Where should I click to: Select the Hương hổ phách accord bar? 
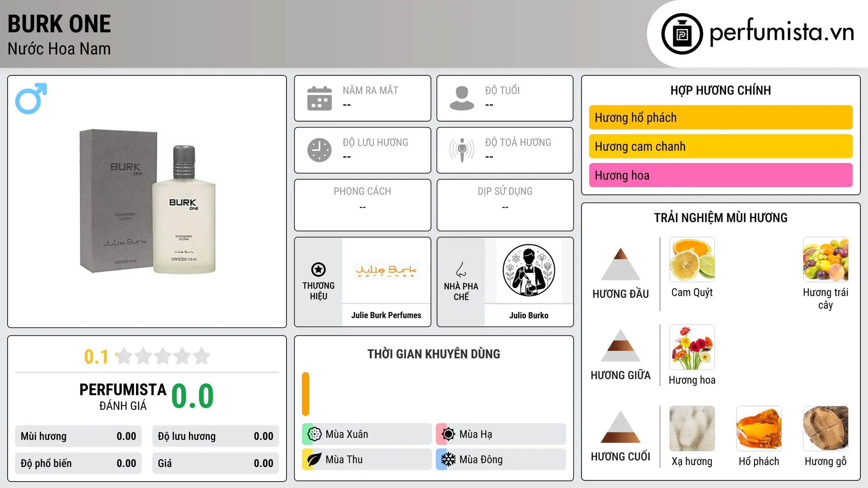[x=721, y=117]
